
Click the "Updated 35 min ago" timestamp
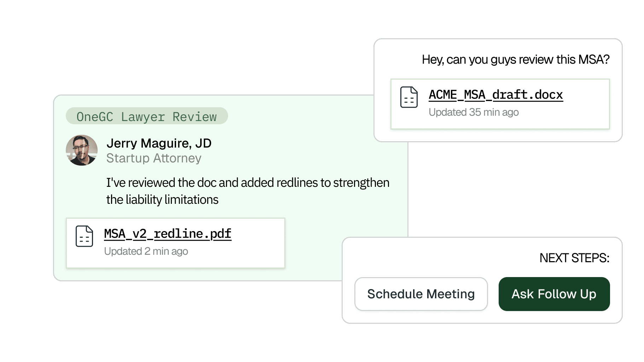474,112
